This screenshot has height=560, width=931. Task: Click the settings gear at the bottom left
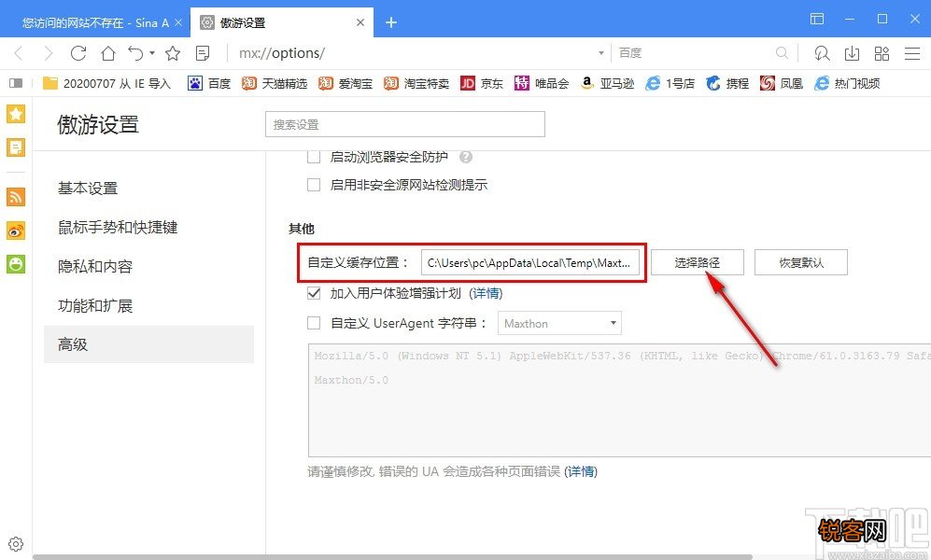[15, 543]
